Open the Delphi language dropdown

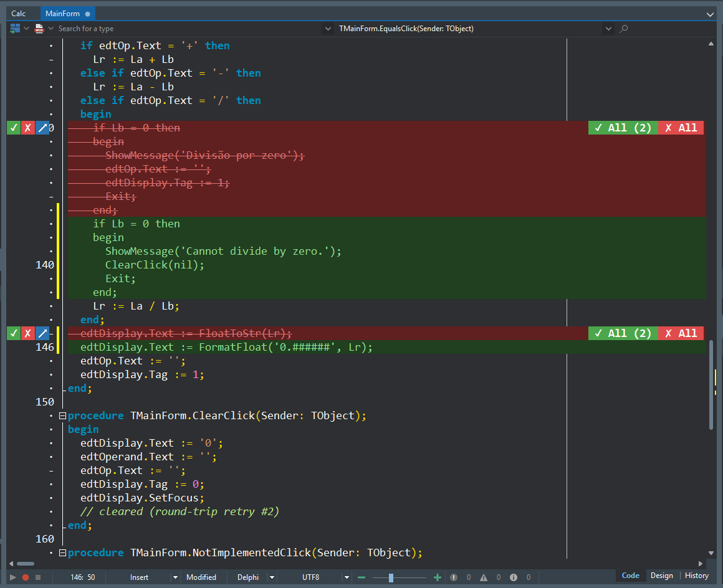pos(272,577)
